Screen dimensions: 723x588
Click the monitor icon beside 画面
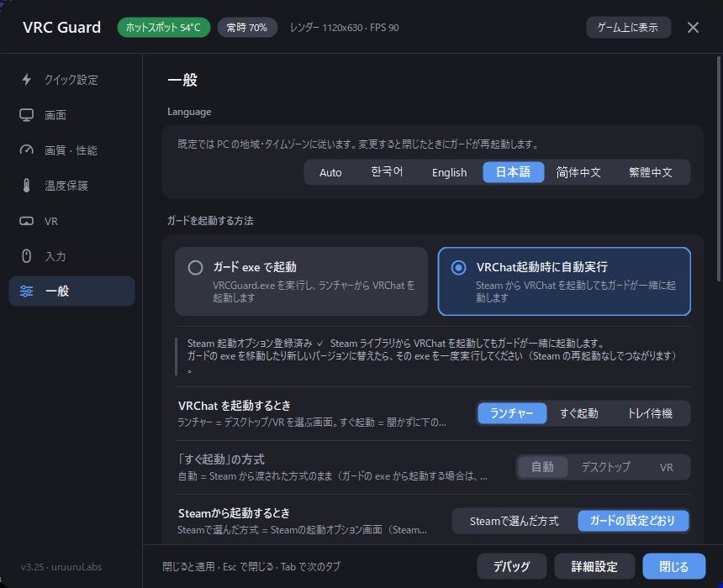(27, 115)
